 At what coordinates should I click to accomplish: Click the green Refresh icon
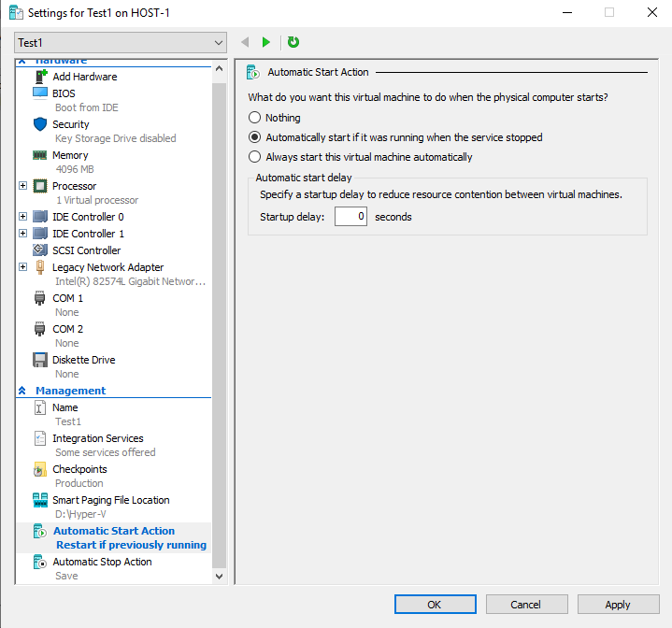coord(293,42)
